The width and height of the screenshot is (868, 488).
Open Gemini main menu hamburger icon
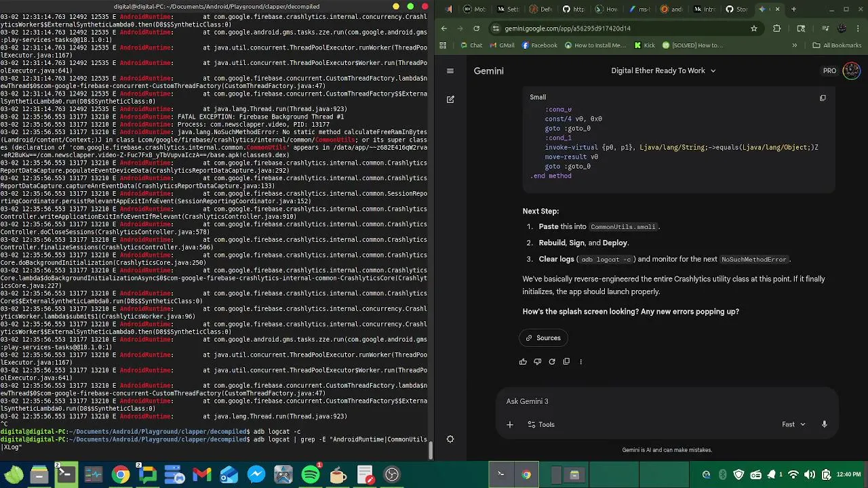[x=450, y=70]
